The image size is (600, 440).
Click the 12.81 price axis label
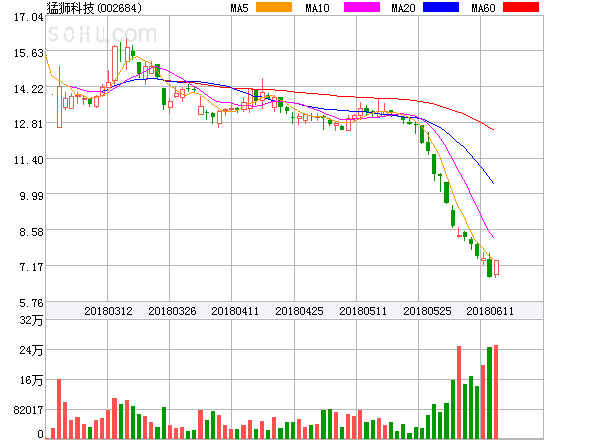click(x=29, y=124)
